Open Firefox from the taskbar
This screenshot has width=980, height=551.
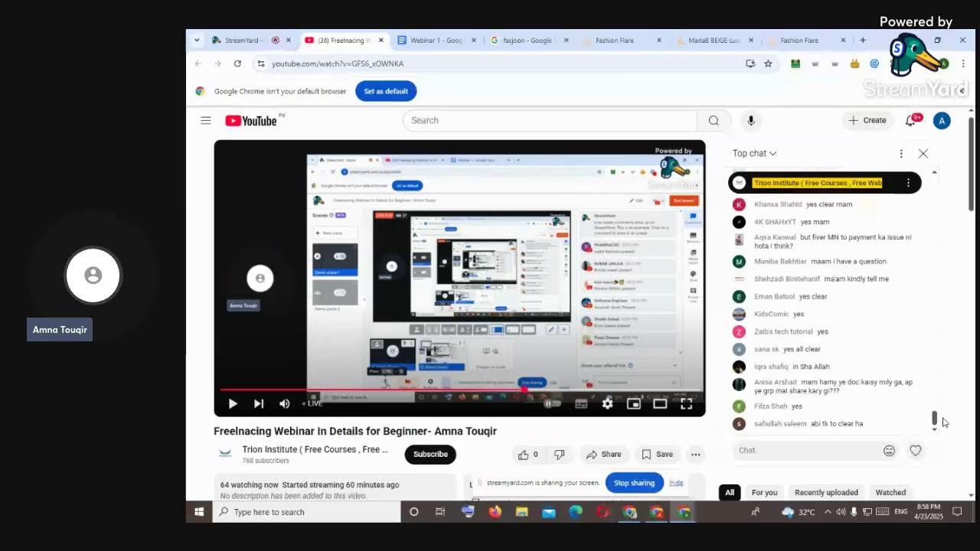click(x=495, y=512)
